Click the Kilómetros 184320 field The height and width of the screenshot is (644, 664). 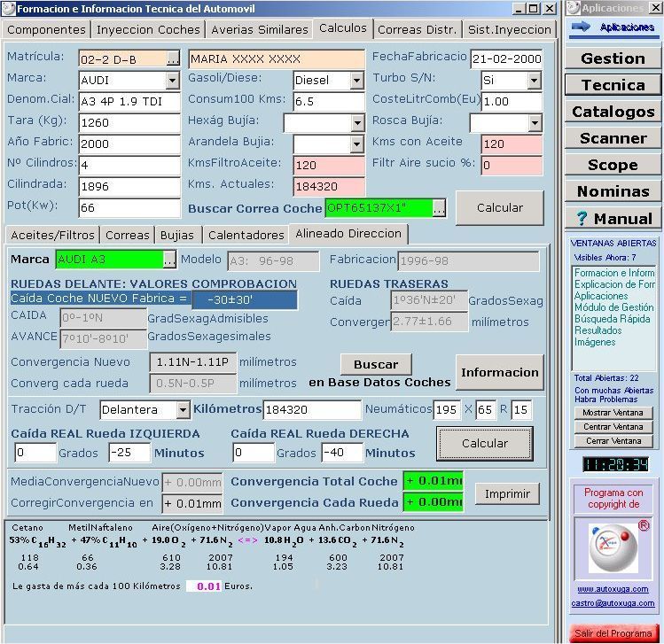click(x=312, y=409)
